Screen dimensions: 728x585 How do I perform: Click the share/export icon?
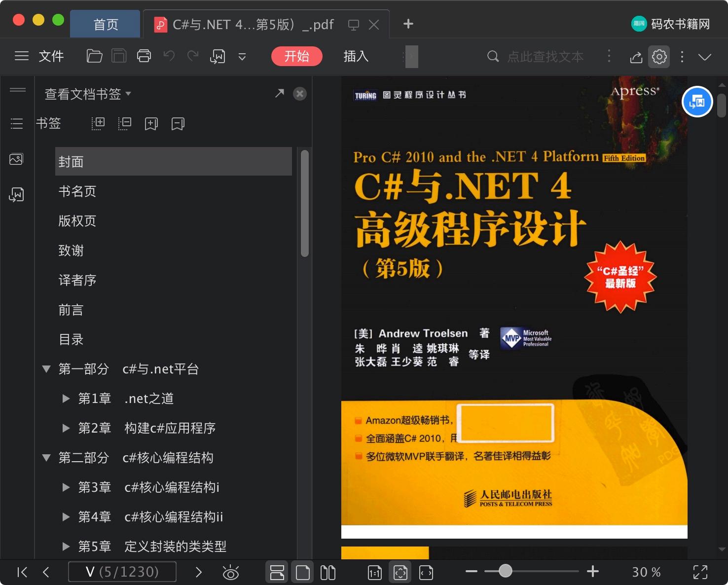(636, 57)
